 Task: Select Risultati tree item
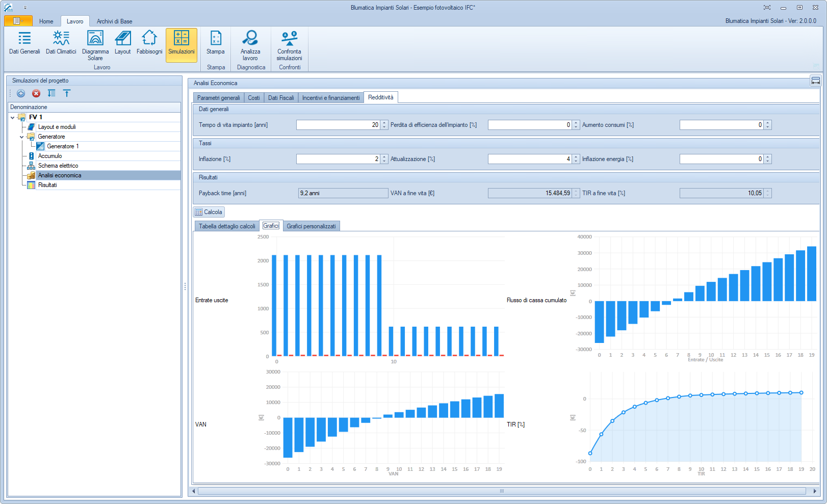coord(47,185)
